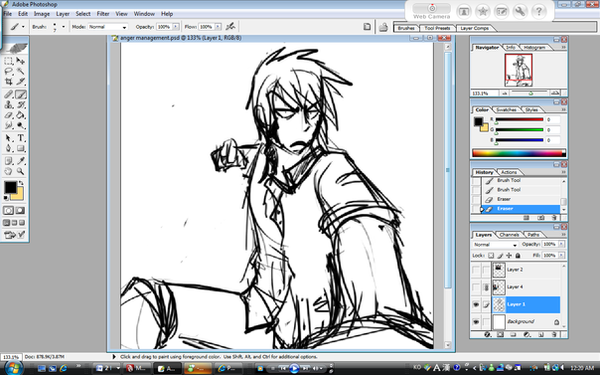Image resolution: width=600 pixels, height=375 pixels.
Task: Select the Hand tool
Action: tap(8, 171)
